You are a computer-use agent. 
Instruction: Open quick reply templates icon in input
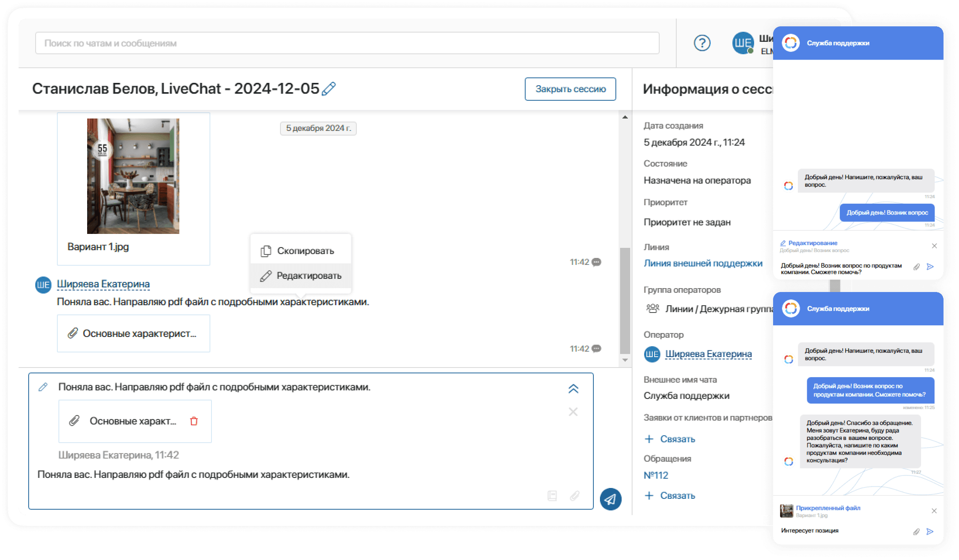pyautogui.click(x=552, y=496)
